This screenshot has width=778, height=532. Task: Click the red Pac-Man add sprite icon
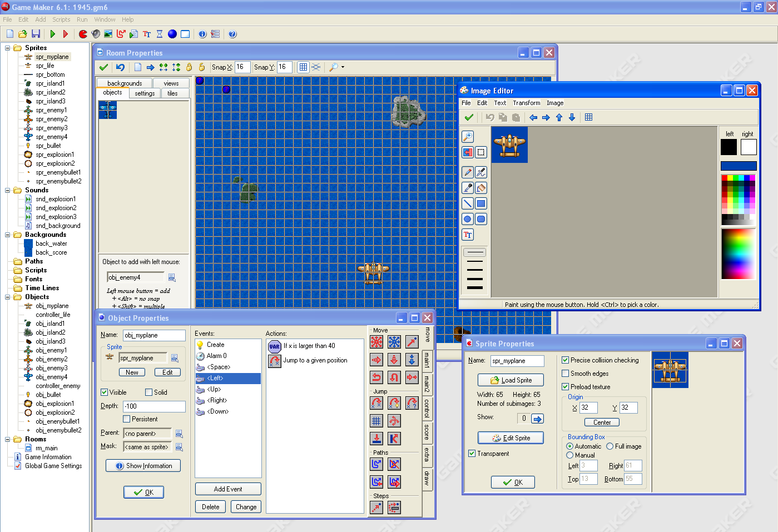click(83, 34)
